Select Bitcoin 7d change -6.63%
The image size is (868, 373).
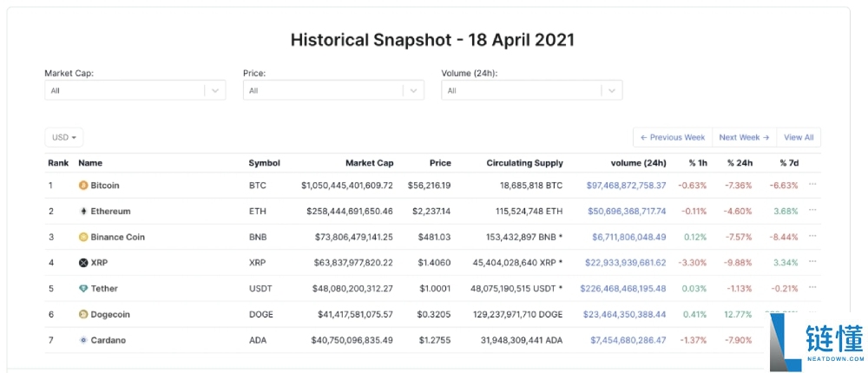(x=784, y=186)
